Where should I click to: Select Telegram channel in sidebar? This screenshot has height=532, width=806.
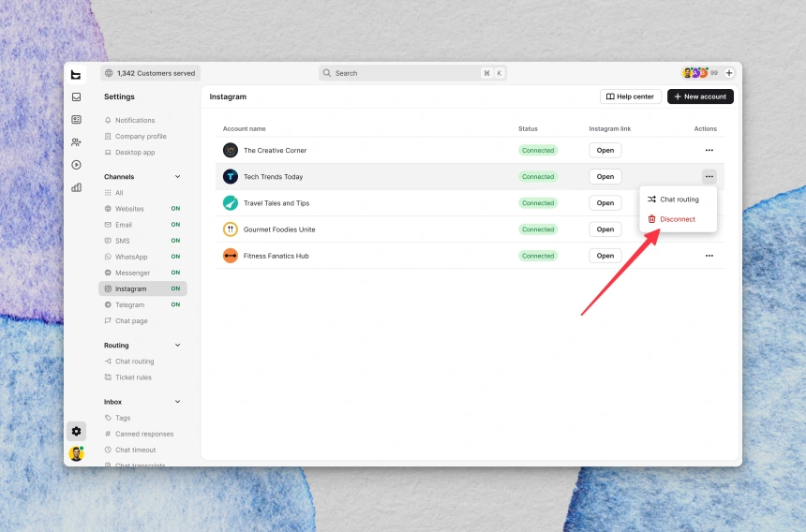pos(142,304)
